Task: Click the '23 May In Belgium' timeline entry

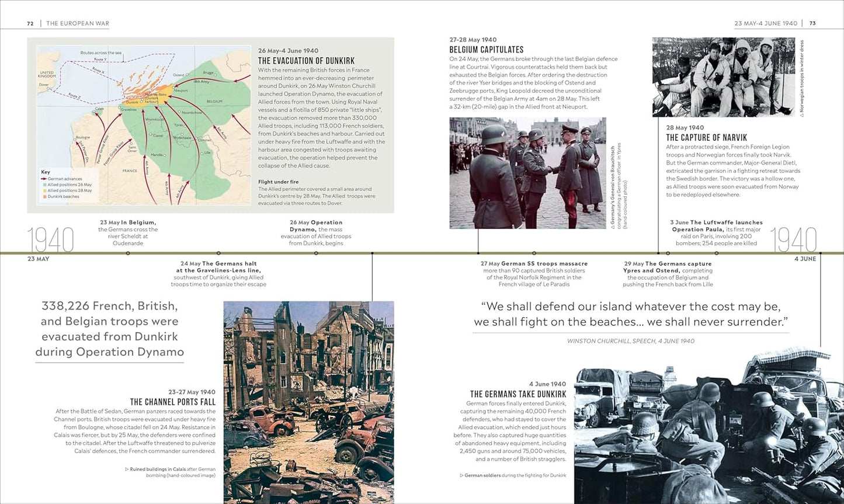Action: click(x=128, y=232)
